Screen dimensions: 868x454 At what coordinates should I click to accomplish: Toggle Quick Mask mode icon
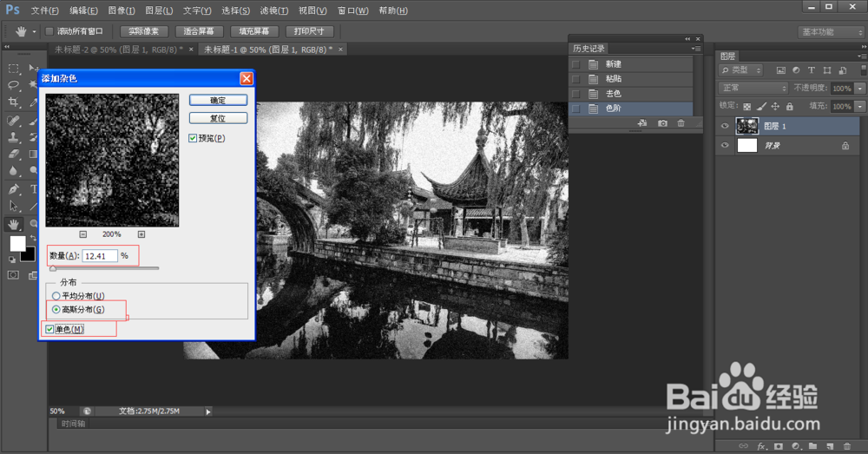tap(13, 275)
